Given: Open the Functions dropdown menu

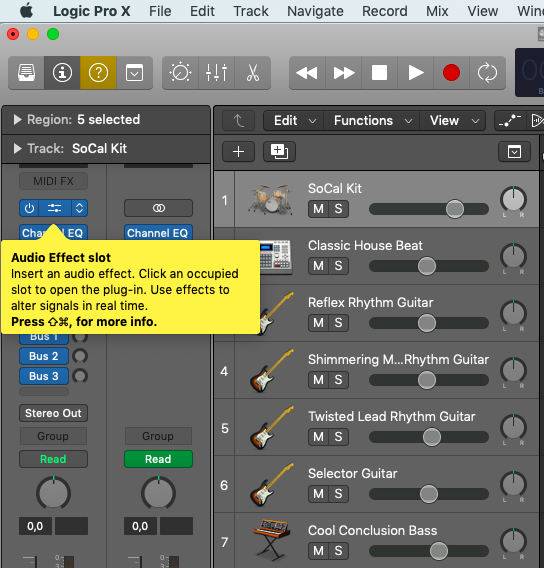Looking at the screenshot, I should pyautogui.click(x=372, y=120).
